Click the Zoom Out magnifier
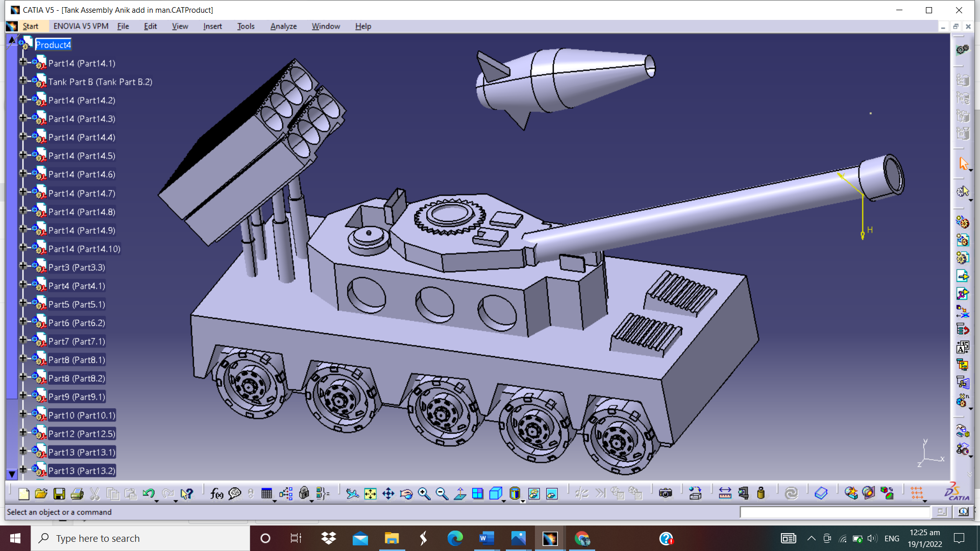980x551 pixels. 442,493
